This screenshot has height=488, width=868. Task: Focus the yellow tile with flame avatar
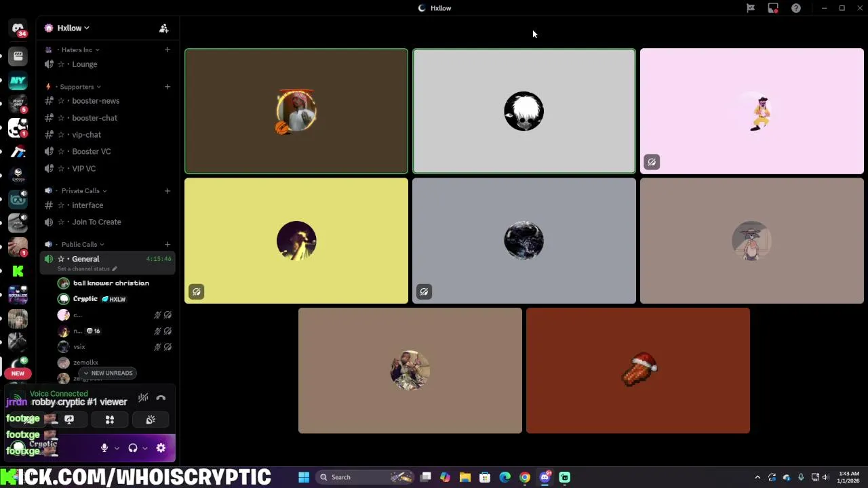coord(296,241)
